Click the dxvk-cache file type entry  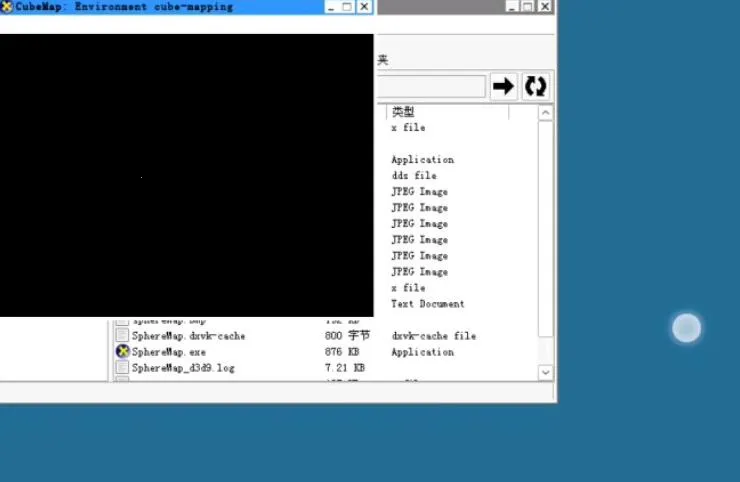tap(433, 336)
